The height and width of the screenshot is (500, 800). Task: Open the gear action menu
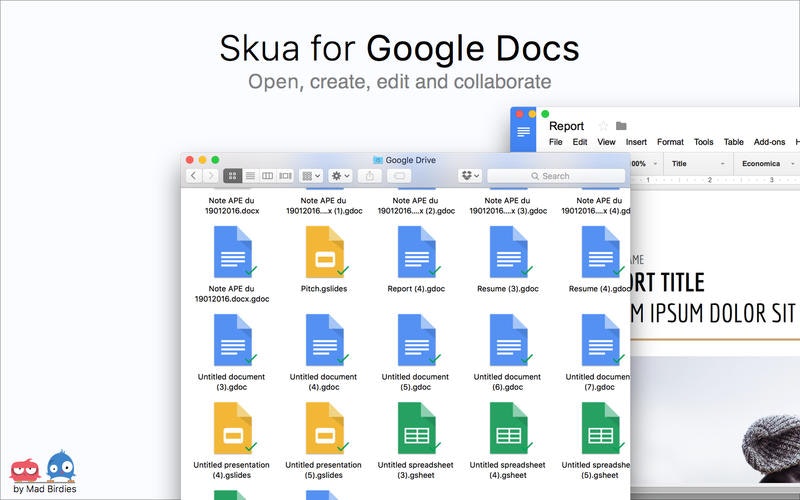pos(340,176)
